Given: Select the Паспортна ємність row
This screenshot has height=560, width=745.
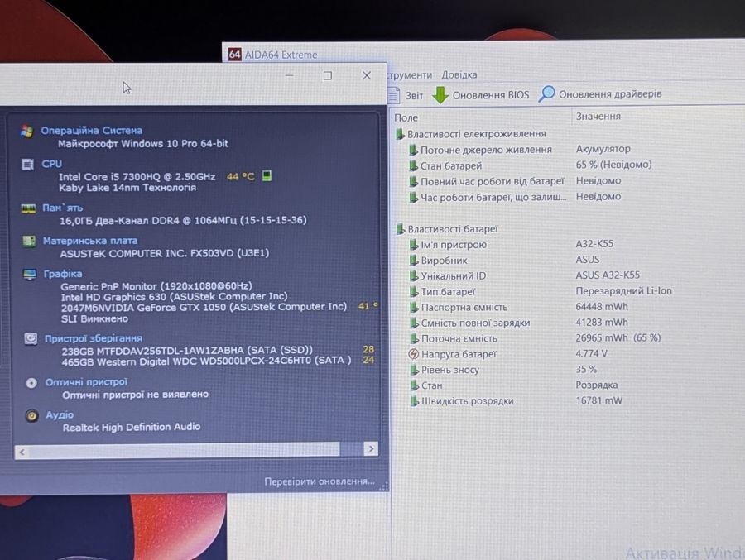Looking at the screenshot, I should [519, 307].
